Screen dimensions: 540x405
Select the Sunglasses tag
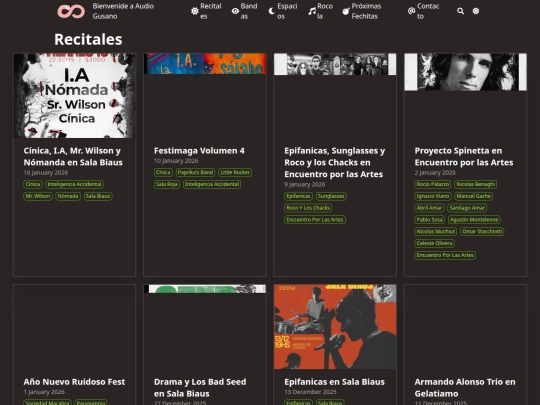[x=331, y=196]
